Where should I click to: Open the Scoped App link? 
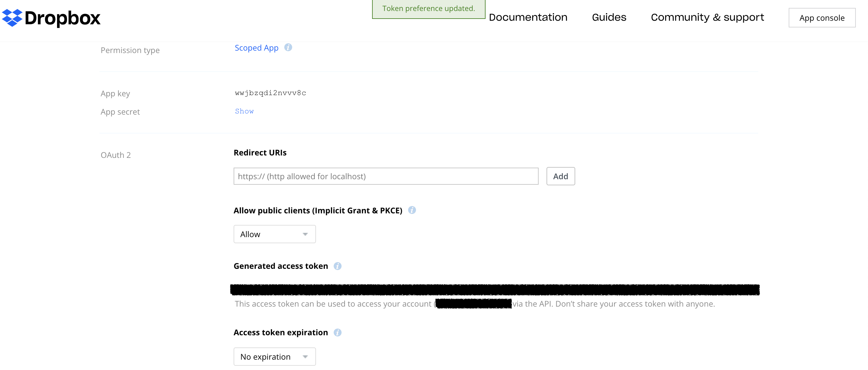tap(256, 48)
